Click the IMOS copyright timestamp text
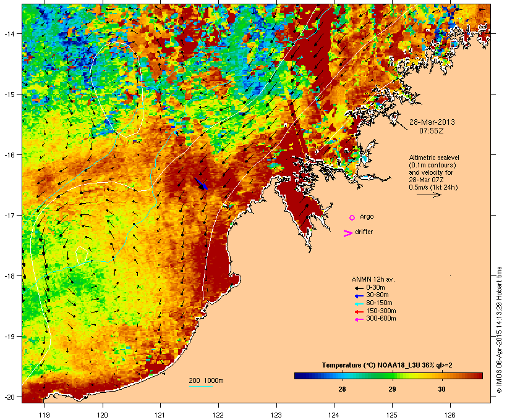Image resolution: width=507 pixels, height=420 pixels. [x=500, y=330]
